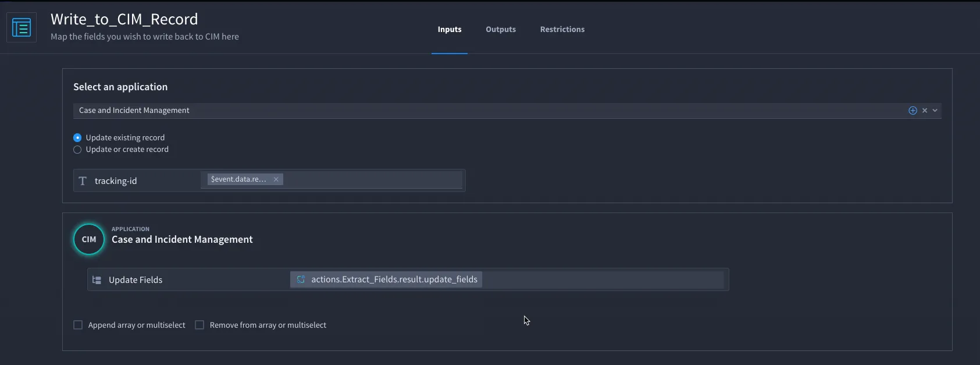
Task: Click the empty area of the Update Fields input
Action: (603, 279)
